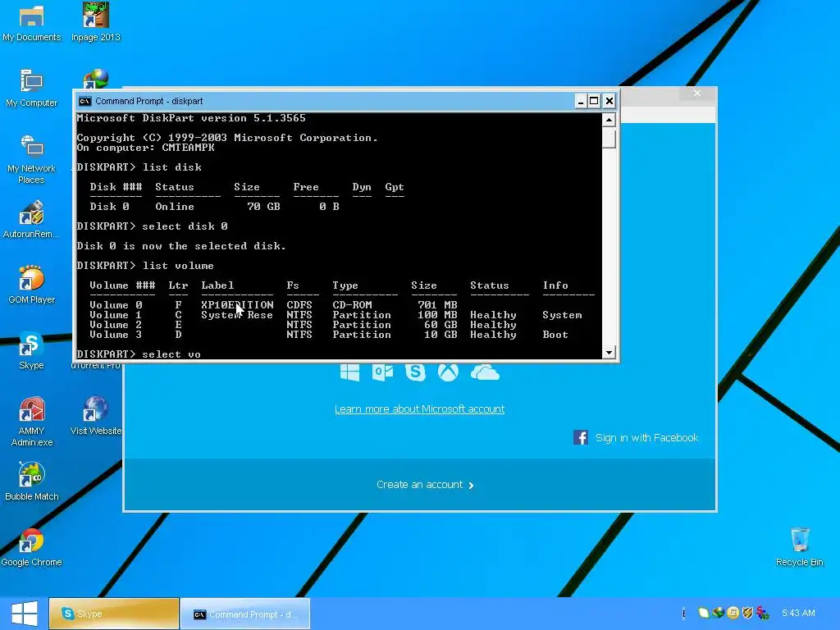Click the antivirus shield tray icon
The image size is (840, 630).
point(748,612)
